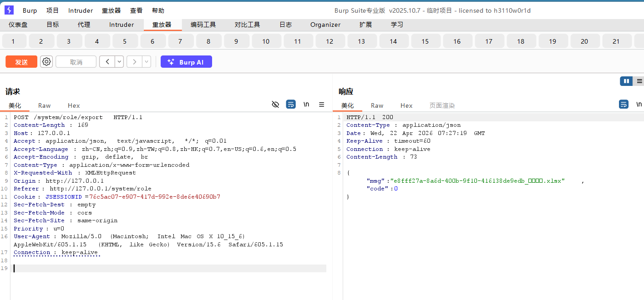The height and width of the screenshot is (300, 644).
Task: Select request 美化 pretty view tab
Action: 15,105
